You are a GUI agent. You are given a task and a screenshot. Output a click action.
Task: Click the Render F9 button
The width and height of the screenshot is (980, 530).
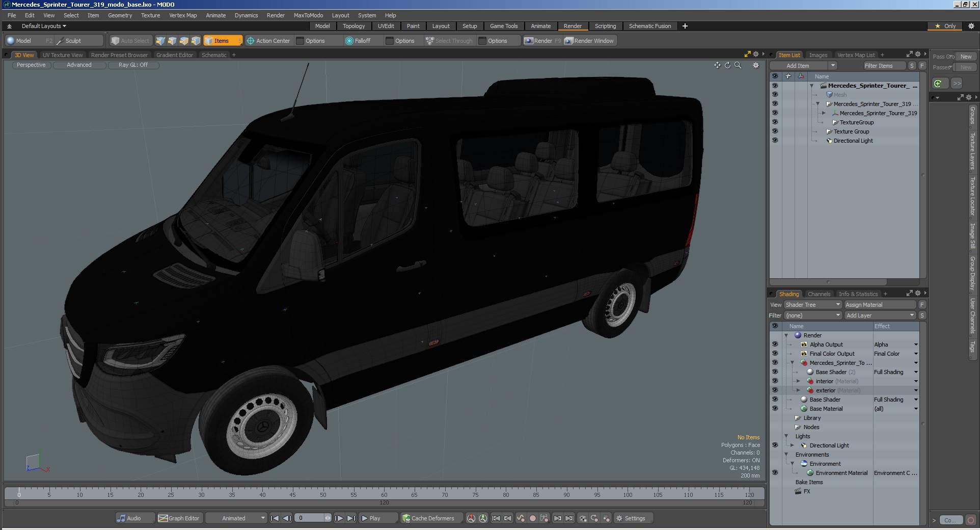tap(542, 41)
